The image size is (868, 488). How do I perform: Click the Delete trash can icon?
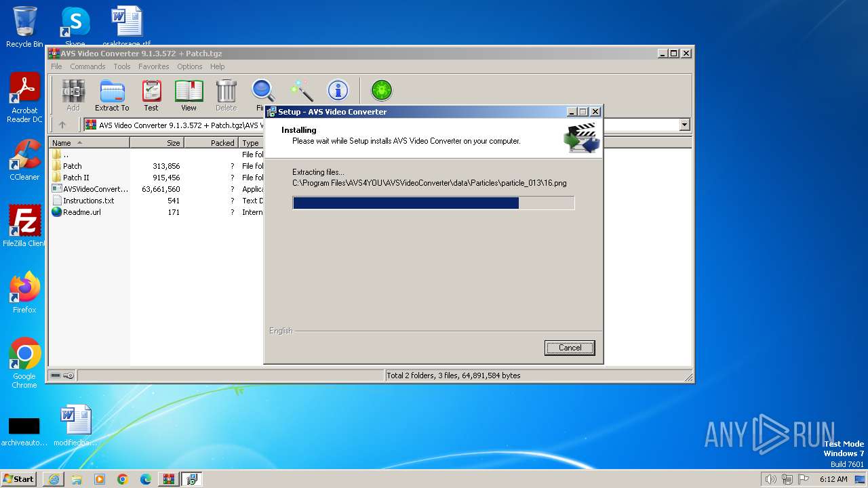pyautogui.click(x=226, y=95)
